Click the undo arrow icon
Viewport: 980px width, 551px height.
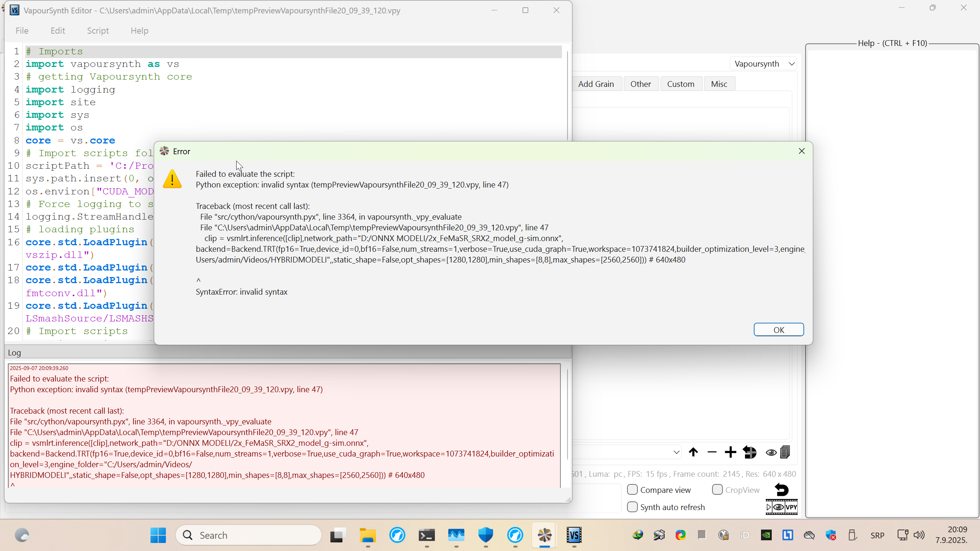pos(781,490)
